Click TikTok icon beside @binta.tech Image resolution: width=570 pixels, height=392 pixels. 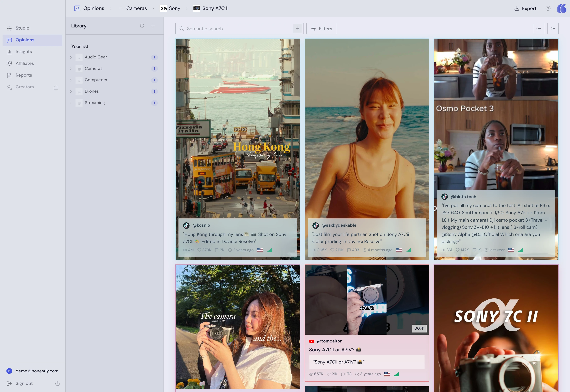[445, 197]
